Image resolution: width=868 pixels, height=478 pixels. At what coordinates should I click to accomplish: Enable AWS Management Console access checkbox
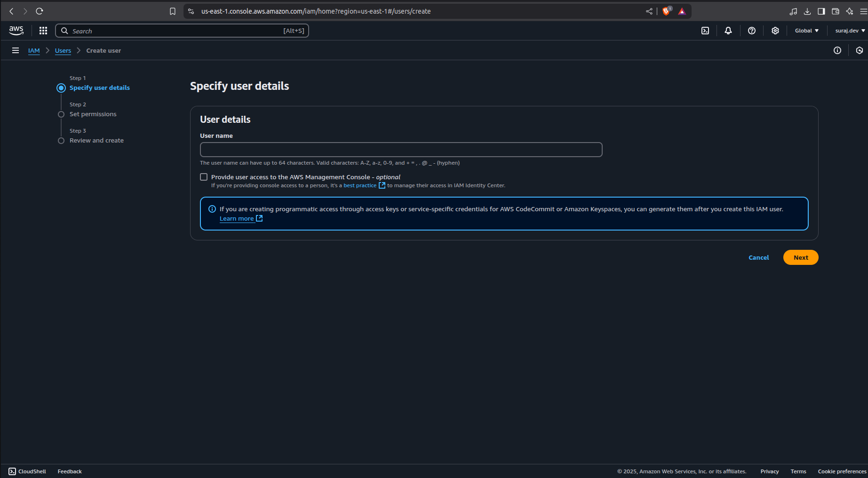(x=204, y=177)
